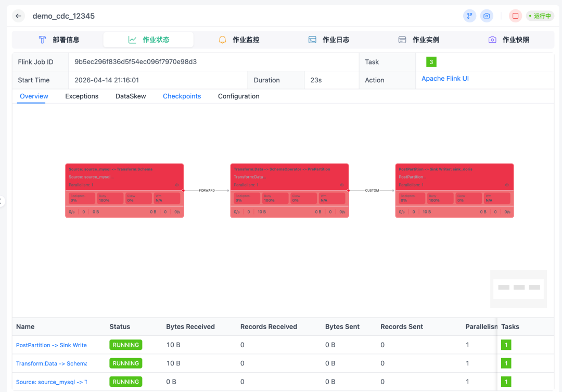Open the 作业快照 tab
This screenshot has height=392, width=562.
(508, 40)
